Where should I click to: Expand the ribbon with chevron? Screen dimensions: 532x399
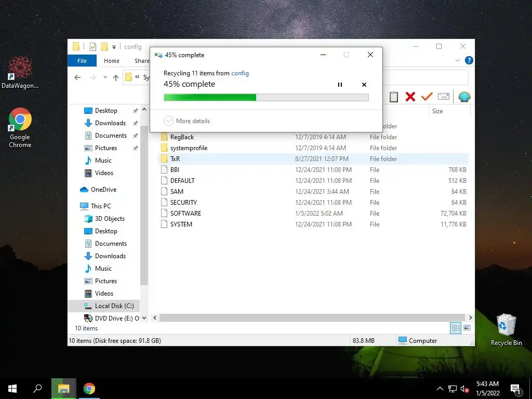457,60
